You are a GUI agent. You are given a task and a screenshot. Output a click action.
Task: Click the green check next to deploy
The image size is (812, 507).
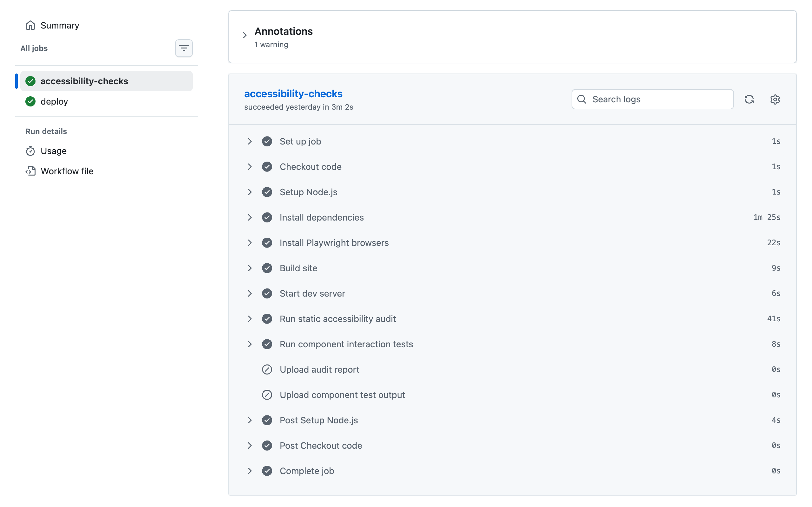click(x=30, y=101)
